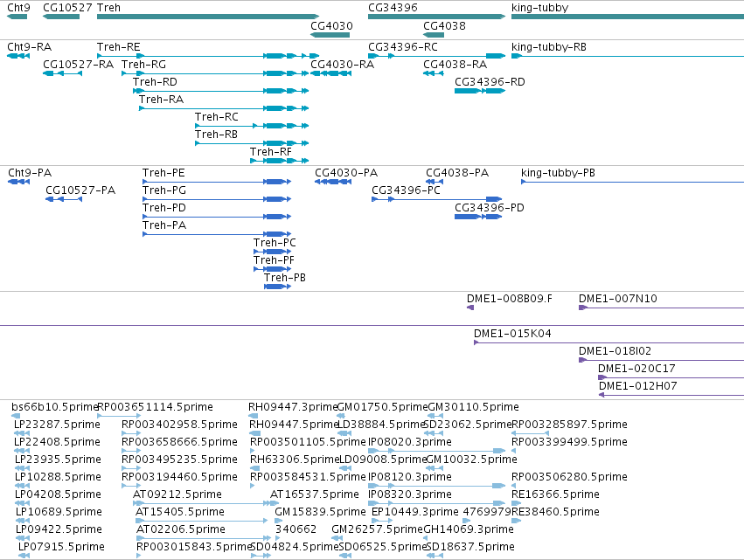
Task: Select clone DME1-020C17
Action: point(671,377)
